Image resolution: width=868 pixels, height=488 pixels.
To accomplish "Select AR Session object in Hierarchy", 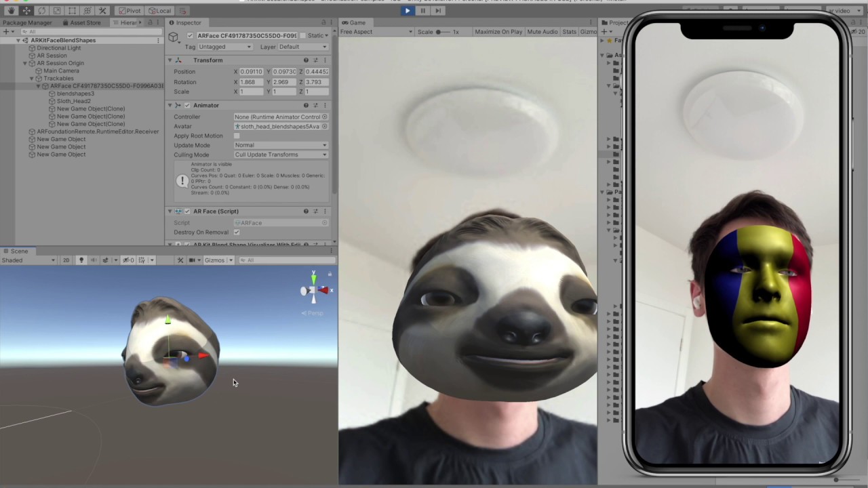I will [51, 56].
